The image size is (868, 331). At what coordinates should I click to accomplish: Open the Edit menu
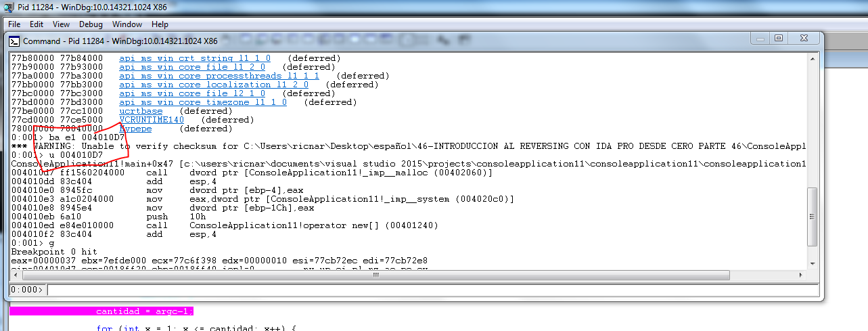tap(37, 24)
